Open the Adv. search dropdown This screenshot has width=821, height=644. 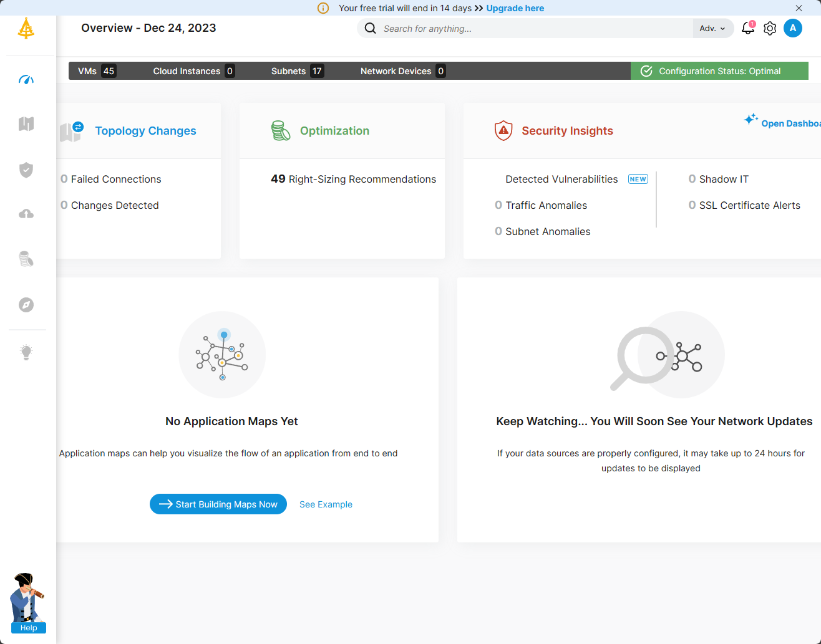(712, 29)
